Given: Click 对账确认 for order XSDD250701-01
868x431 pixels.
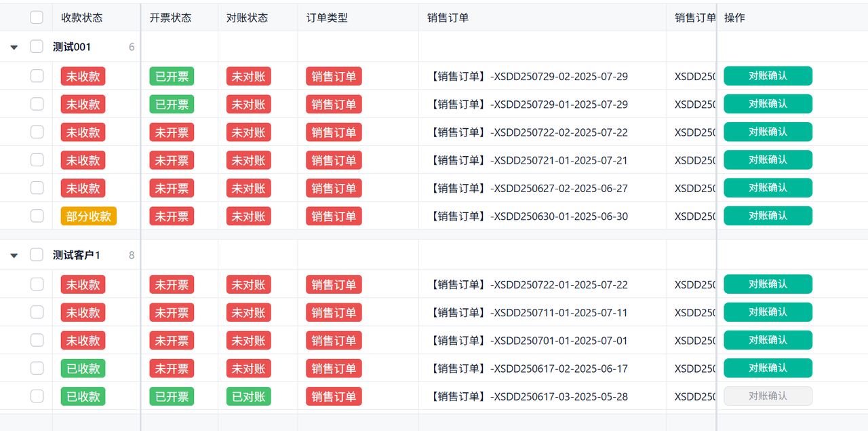Looking at the screenshot, I should coord(768,340).
